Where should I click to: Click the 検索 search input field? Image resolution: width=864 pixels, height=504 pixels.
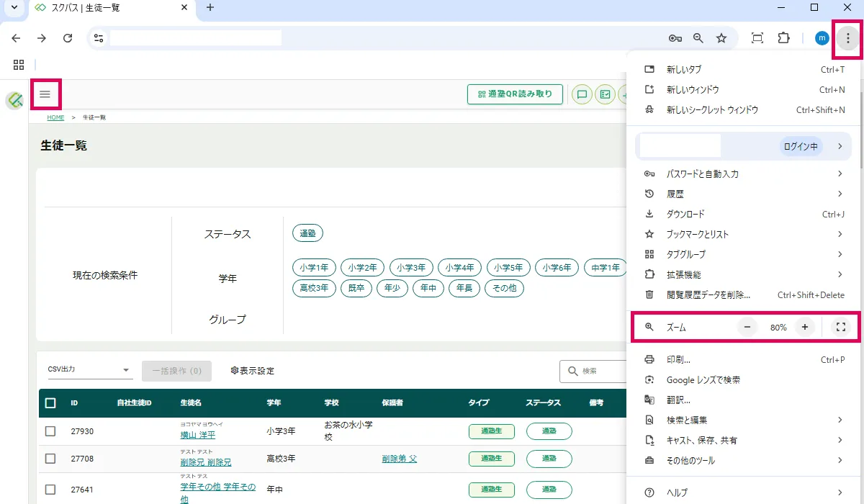click(x=594, y=371)
